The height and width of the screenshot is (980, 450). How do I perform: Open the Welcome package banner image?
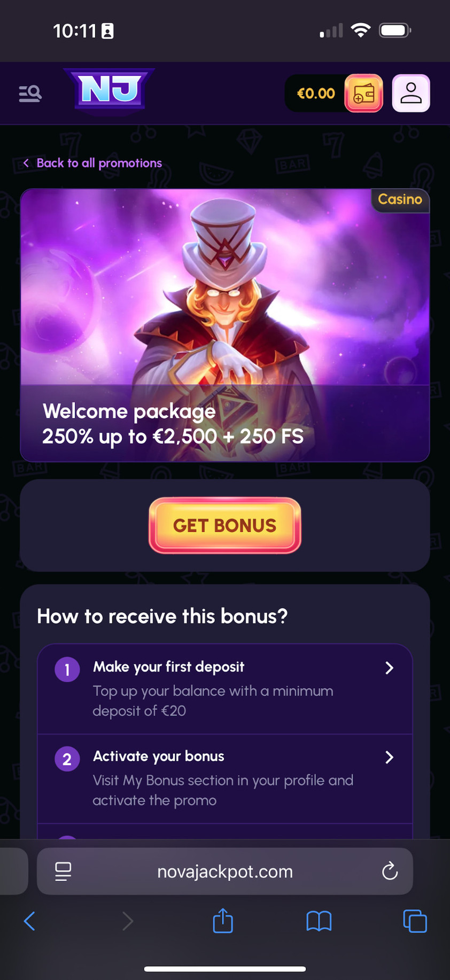[225, 325]
